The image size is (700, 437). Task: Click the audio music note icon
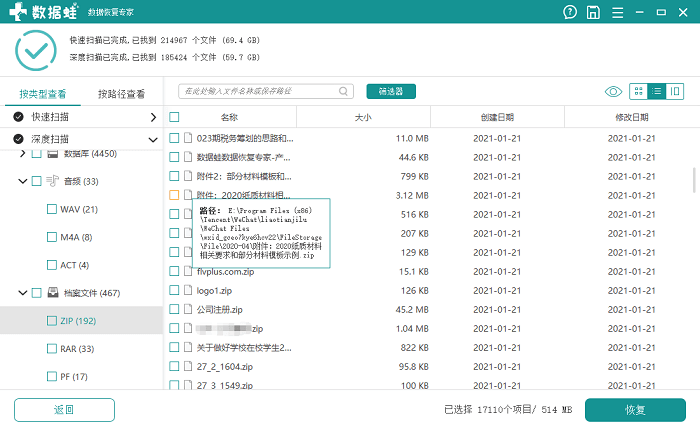point(52,181)
